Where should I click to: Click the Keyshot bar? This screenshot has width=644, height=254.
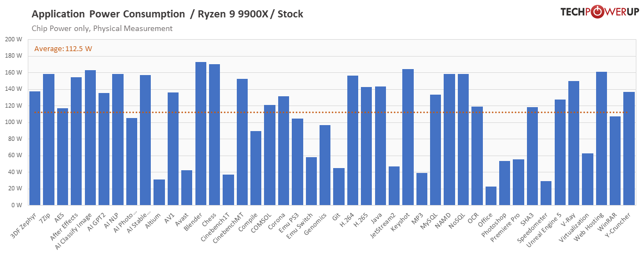pyautogui.click(x=408, y=137)
